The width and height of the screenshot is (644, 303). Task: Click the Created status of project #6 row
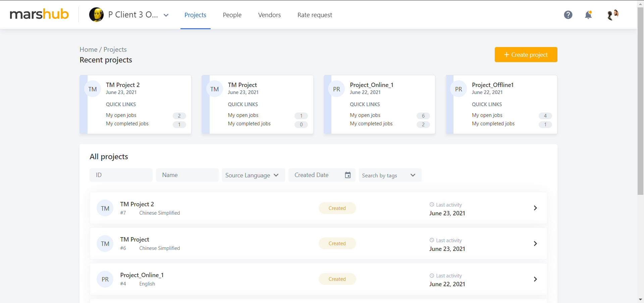click(337, 244)
